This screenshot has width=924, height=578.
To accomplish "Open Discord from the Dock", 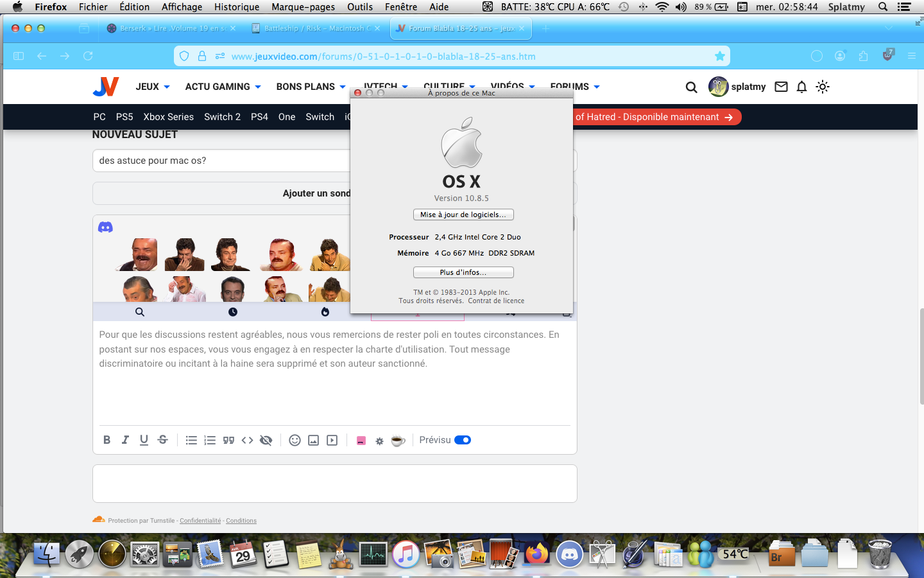I will (x=569, y=554).
